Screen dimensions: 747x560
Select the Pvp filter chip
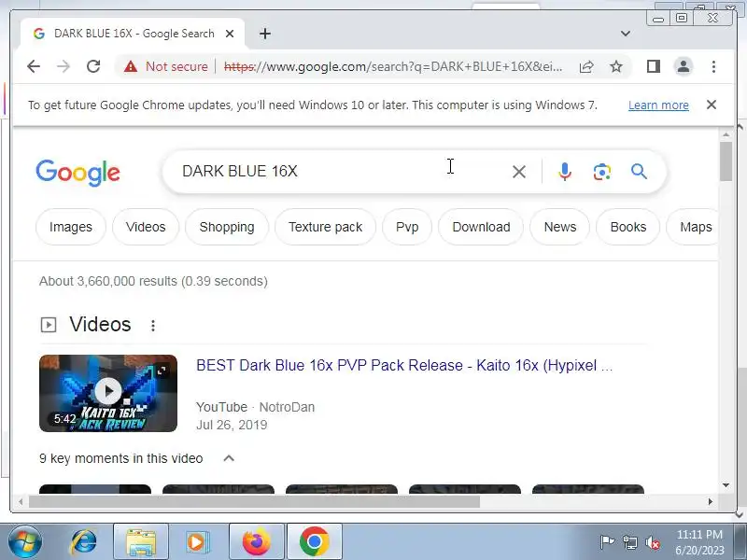click(407, 227)
